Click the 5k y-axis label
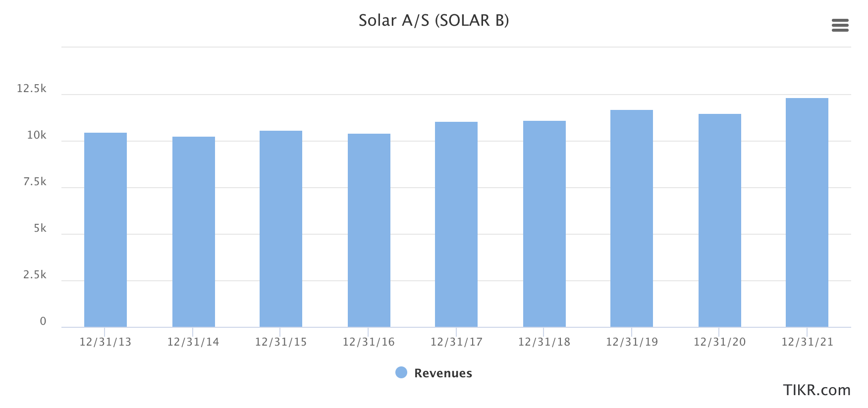Screen dimensions: 868x408 point(40,228)
